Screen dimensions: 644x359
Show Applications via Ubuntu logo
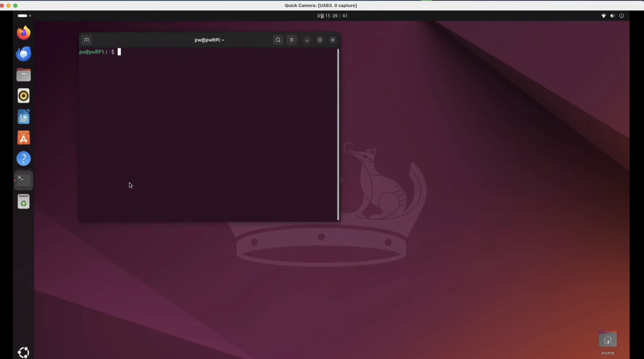click(23, 352)
